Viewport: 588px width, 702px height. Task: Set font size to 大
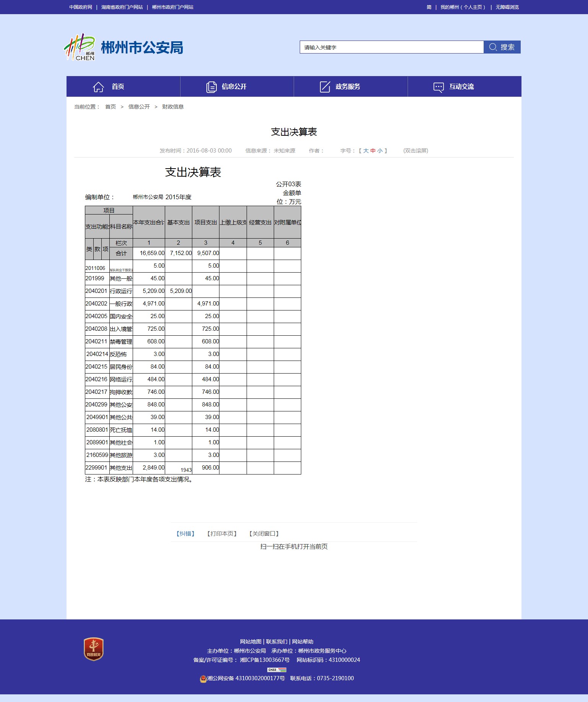point(366,151)
